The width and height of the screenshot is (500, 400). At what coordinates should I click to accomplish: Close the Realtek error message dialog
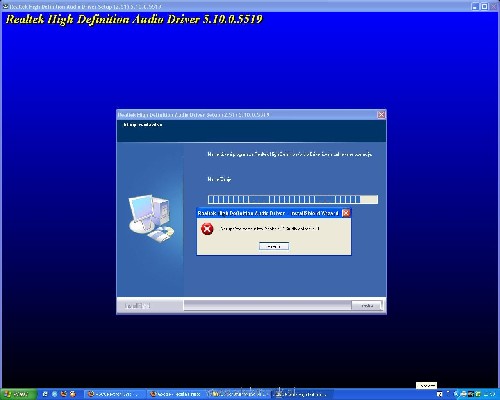[346, 213]
